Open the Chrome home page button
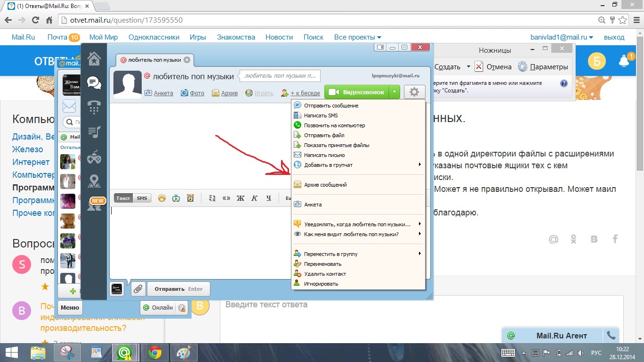The height and width of the screenshot is (362, 644). (49, 20)
